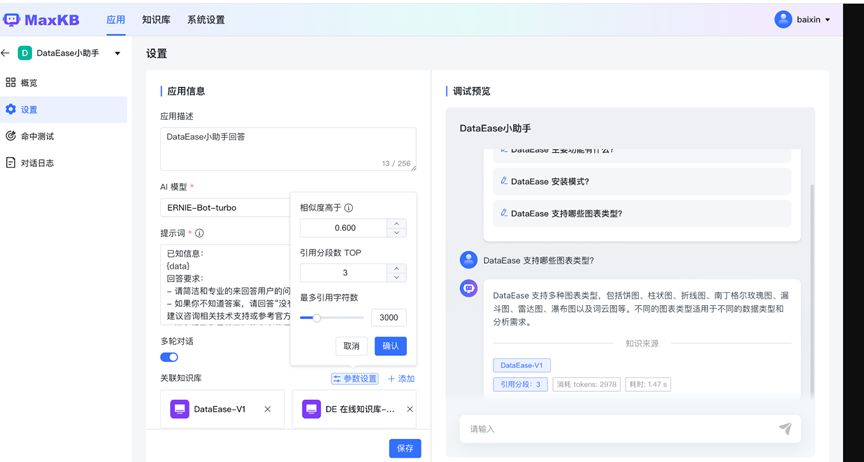Click the info icon next to 提示词
This screenshot has height=462, width=864.
pos(199,233)
